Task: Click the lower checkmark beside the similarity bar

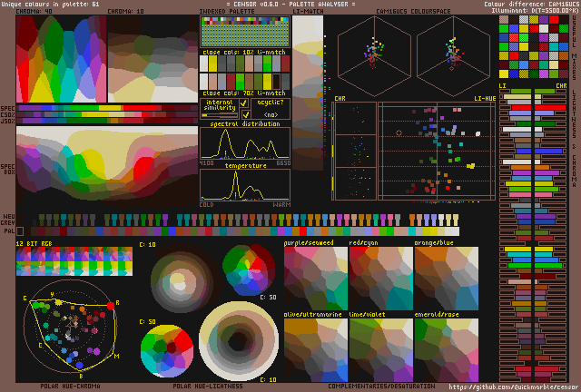Action: pos(245,115)
